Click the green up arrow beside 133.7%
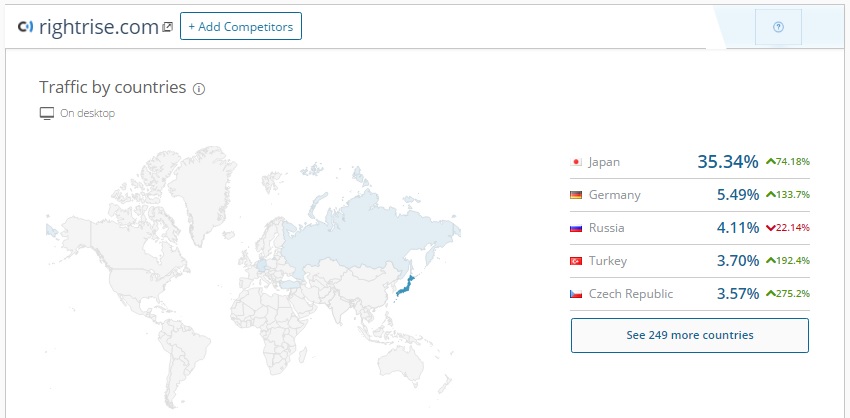 pos(770,194)
